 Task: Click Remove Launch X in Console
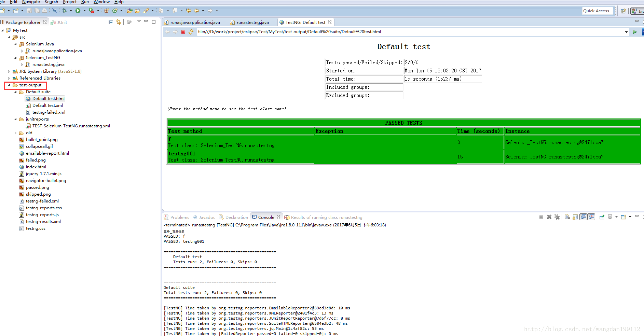coord(549,217)
